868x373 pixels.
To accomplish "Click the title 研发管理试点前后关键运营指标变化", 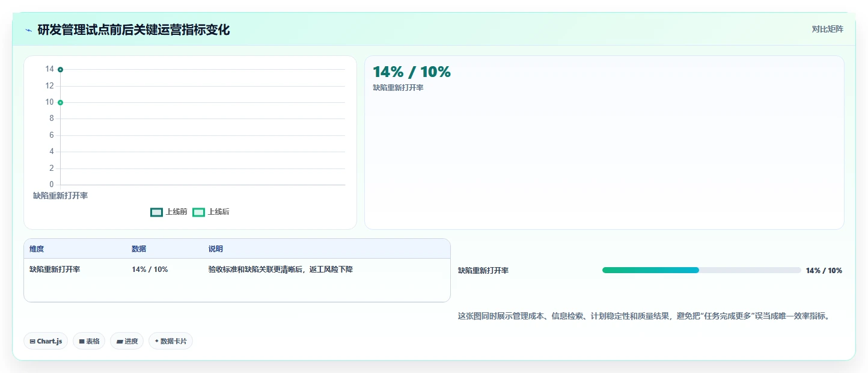I will coord(133,29).
